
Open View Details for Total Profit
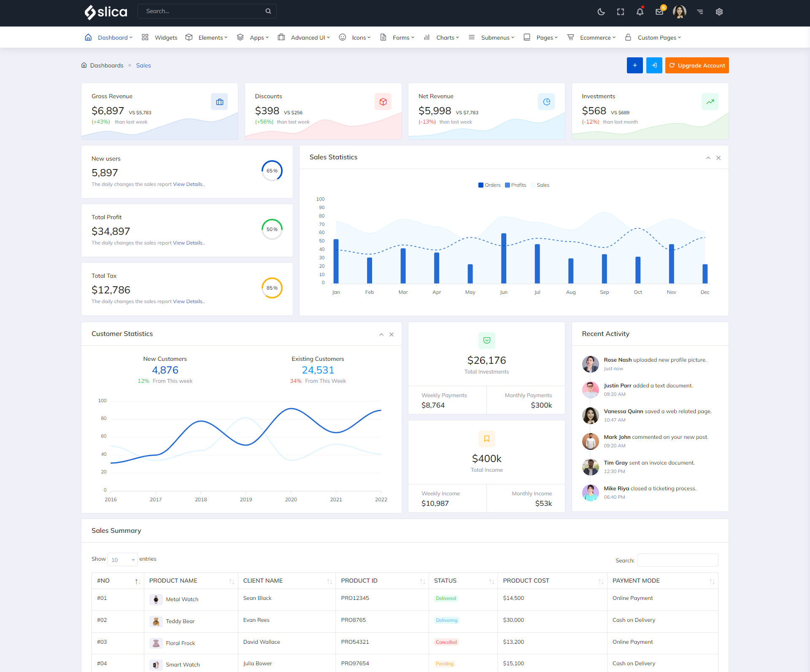pos(188,243)
